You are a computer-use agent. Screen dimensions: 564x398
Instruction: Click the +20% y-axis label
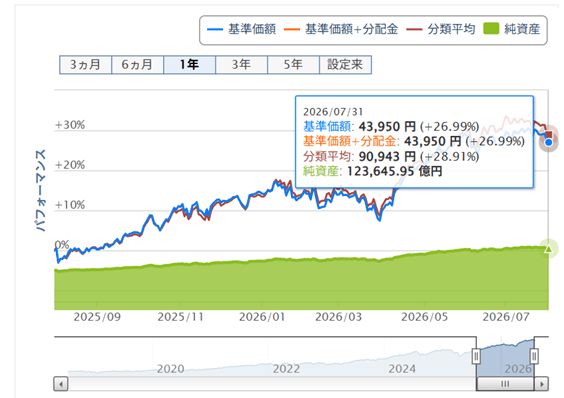pos(70,165)
